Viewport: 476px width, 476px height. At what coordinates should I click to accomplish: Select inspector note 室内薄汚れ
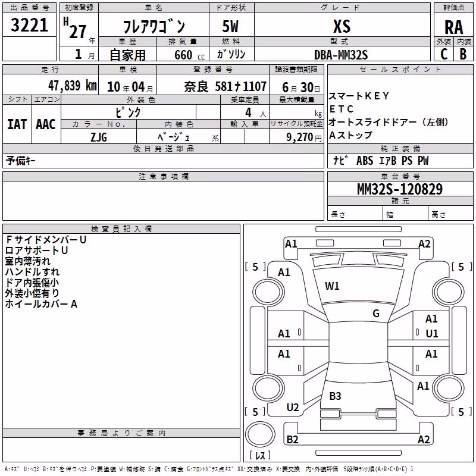(27, 261)
